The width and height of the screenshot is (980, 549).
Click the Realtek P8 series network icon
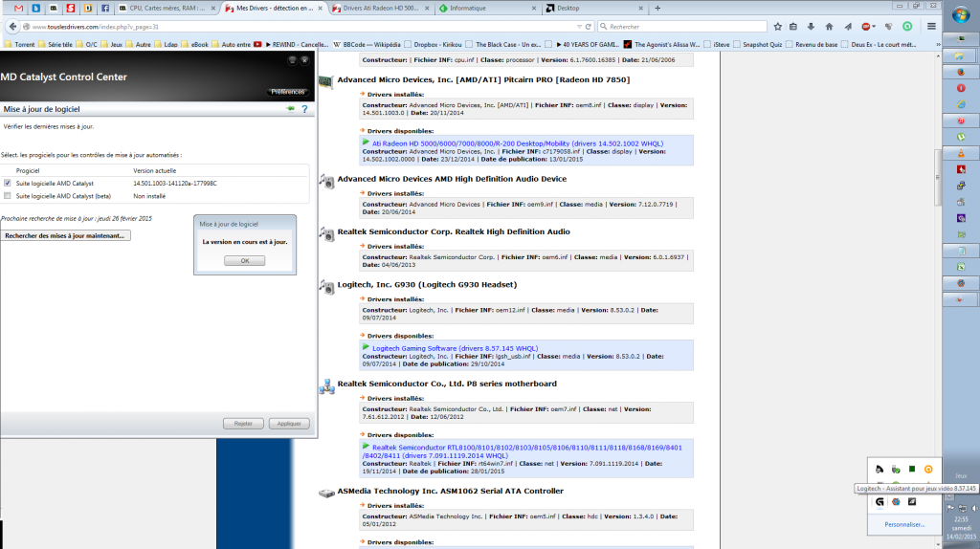click(x=326, y=386)
